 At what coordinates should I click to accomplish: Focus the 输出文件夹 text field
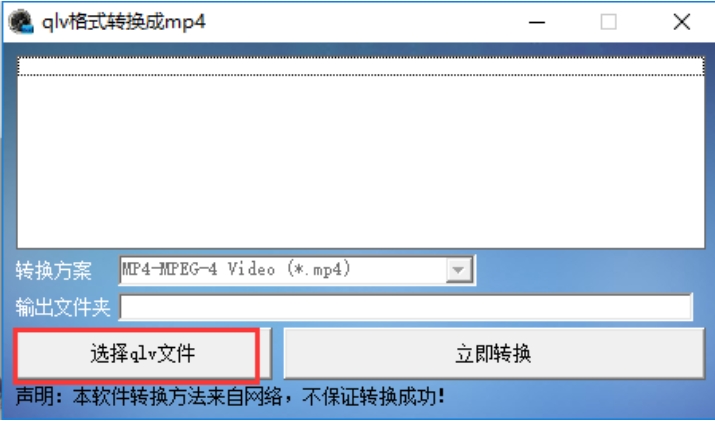406,307
